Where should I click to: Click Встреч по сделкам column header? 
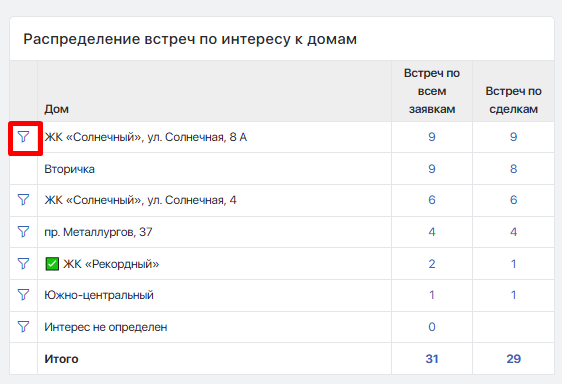(x=513, y=100)
